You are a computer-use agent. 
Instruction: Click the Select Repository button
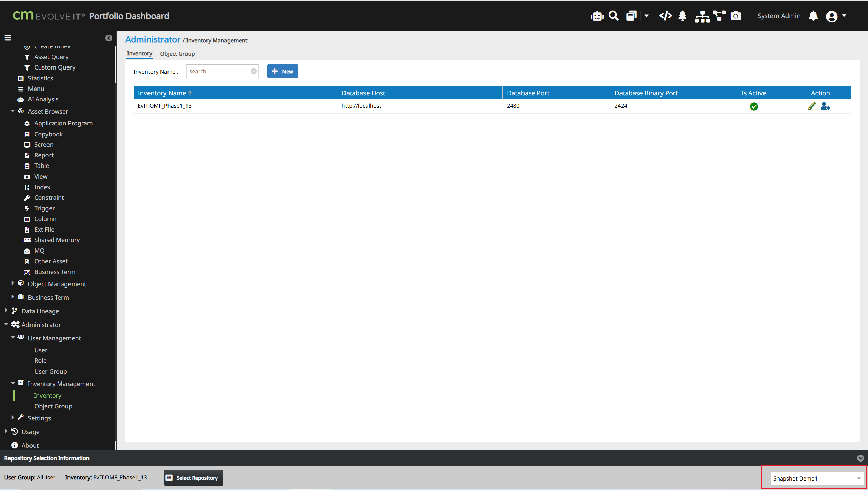point(194,478)
